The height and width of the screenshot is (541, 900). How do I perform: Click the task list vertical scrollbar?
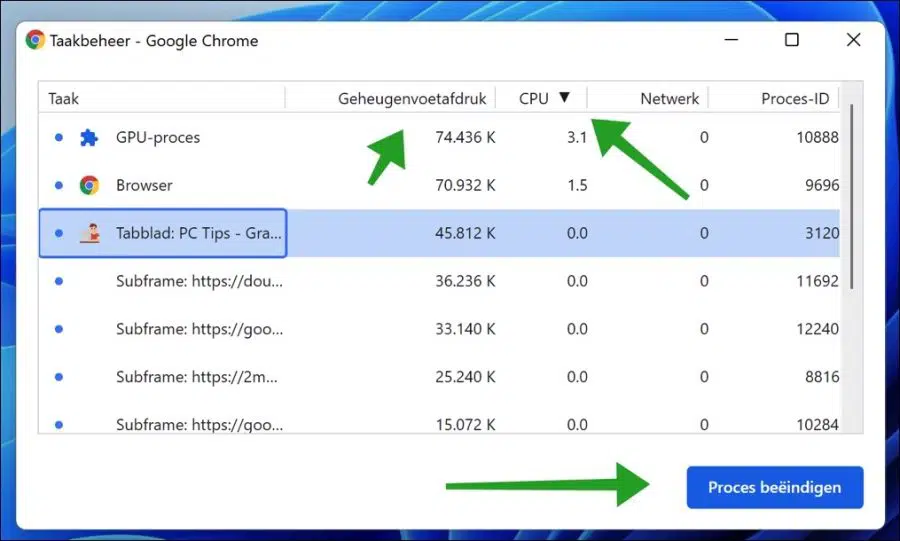pos(852,197)
